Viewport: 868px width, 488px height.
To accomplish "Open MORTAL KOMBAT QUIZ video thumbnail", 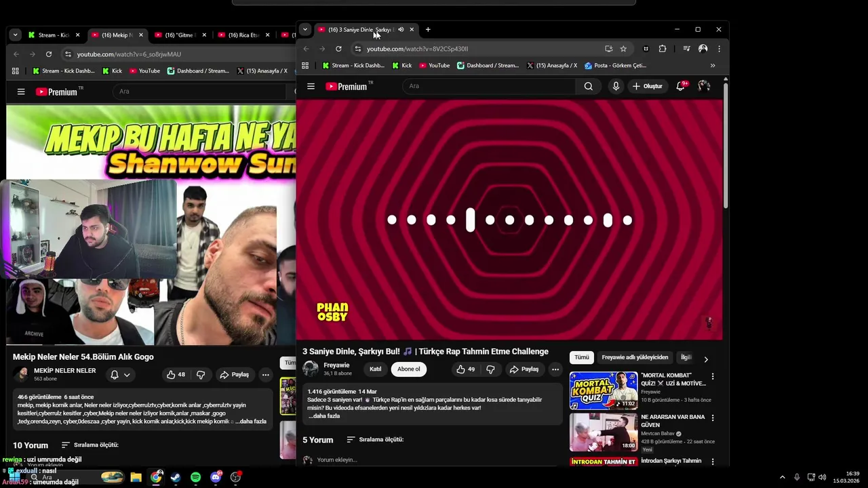I will [x=604, y=390].
